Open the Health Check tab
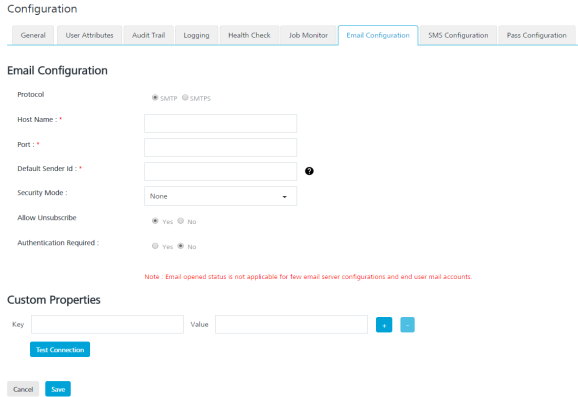 coord(249,35)
